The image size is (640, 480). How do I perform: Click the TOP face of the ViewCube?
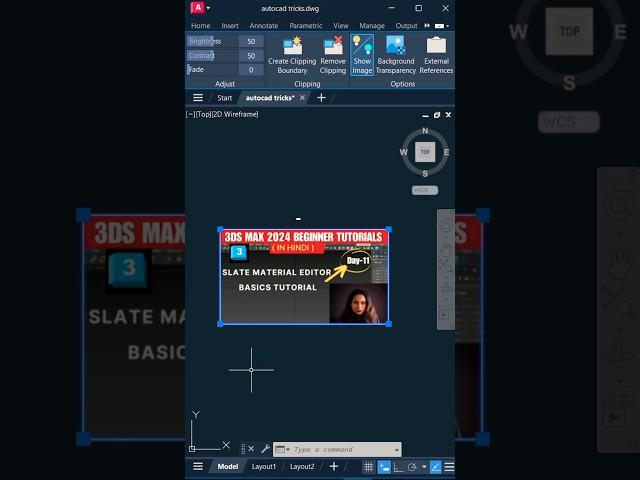(425, 152)
